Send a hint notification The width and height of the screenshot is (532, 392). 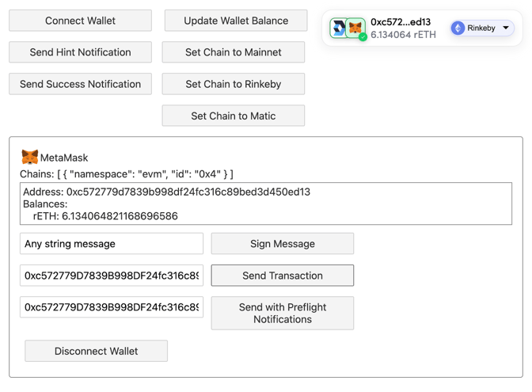tap(80, 52)
